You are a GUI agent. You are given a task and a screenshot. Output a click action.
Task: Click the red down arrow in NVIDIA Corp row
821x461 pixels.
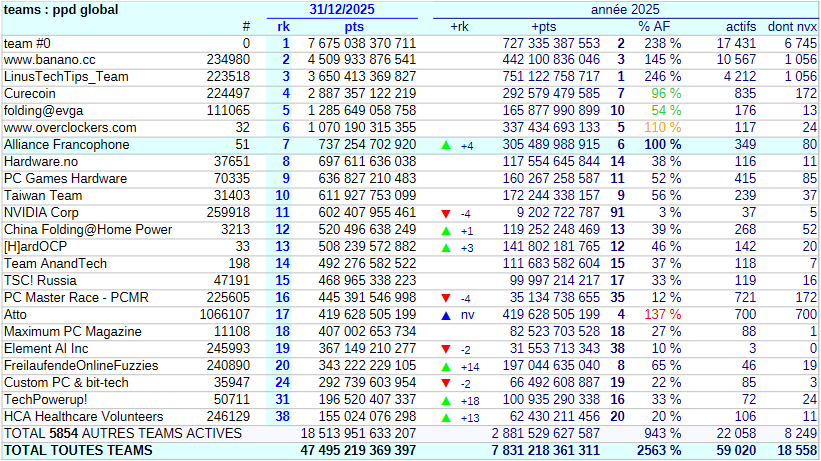[x=446, y=213]
